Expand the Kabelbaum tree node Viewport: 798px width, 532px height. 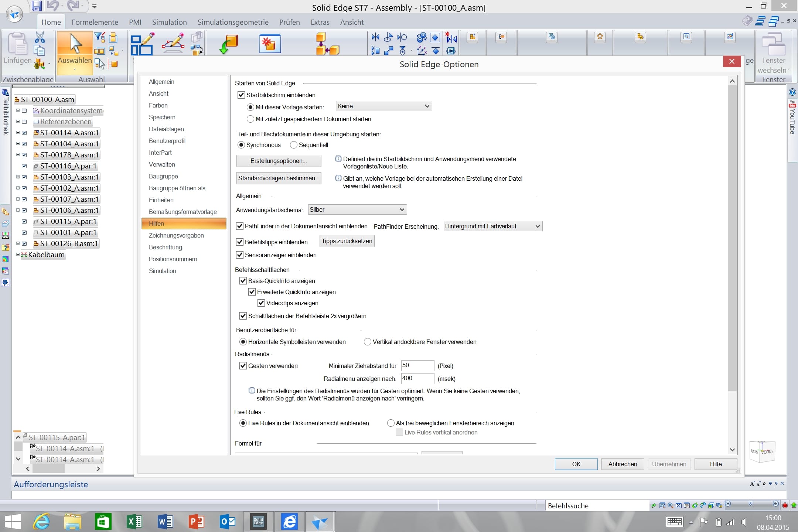click(18, 255)
